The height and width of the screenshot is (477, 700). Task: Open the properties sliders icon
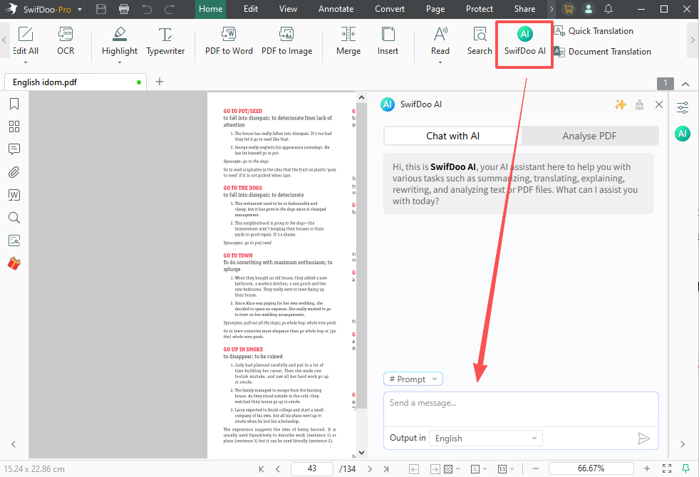[x=683, y=107]
